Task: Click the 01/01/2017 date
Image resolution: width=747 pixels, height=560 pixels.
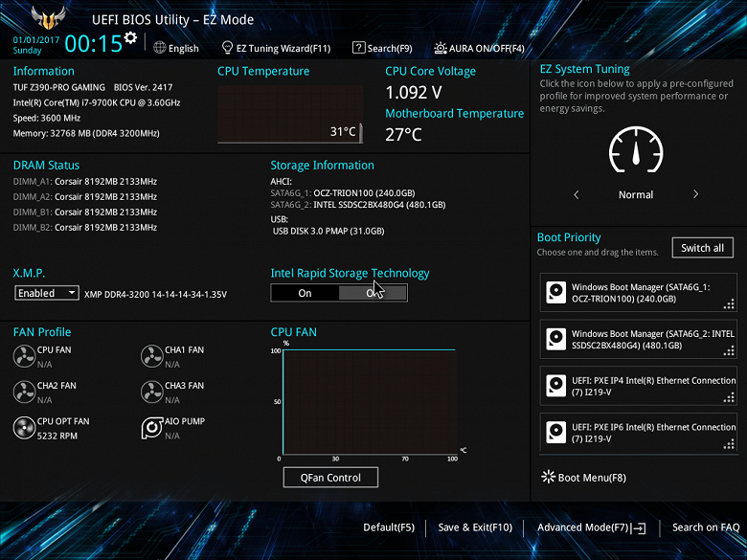Action: [x=36, y=40]
